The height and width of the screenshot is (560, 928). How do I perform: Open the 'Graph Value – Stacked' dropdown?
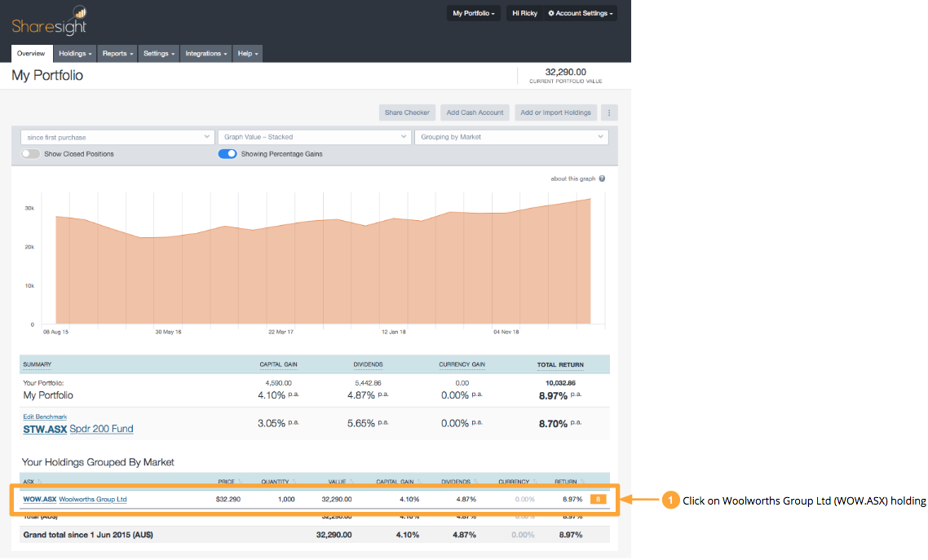pos(314,137)
